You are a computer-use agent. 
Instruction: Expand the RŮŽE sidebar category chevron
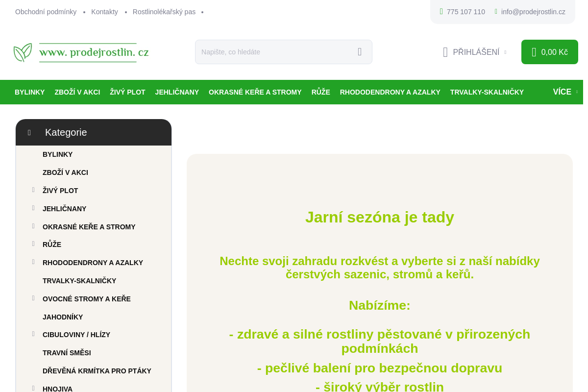point(33,244)
